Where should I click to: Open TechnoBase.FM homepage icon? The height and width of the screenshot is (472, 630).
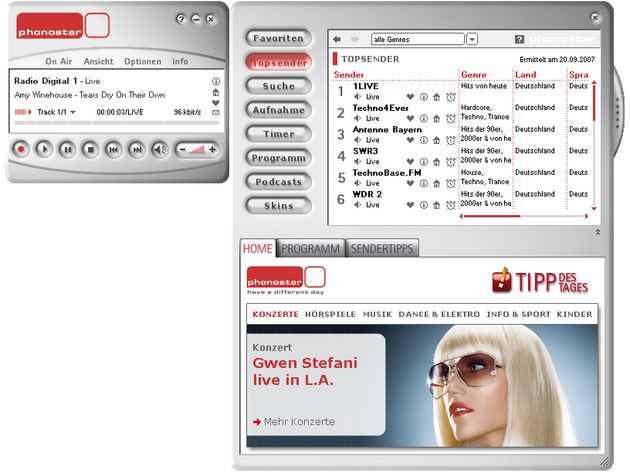(x=436, y=184)
